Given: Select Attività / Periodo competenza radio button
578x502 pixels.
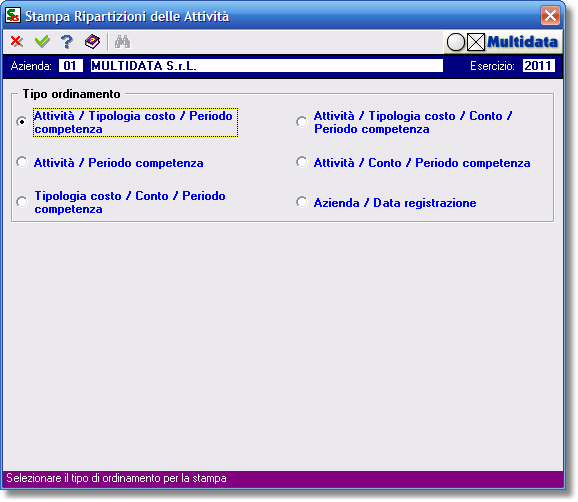Looking at the screenshot, I should pos(22,162).
